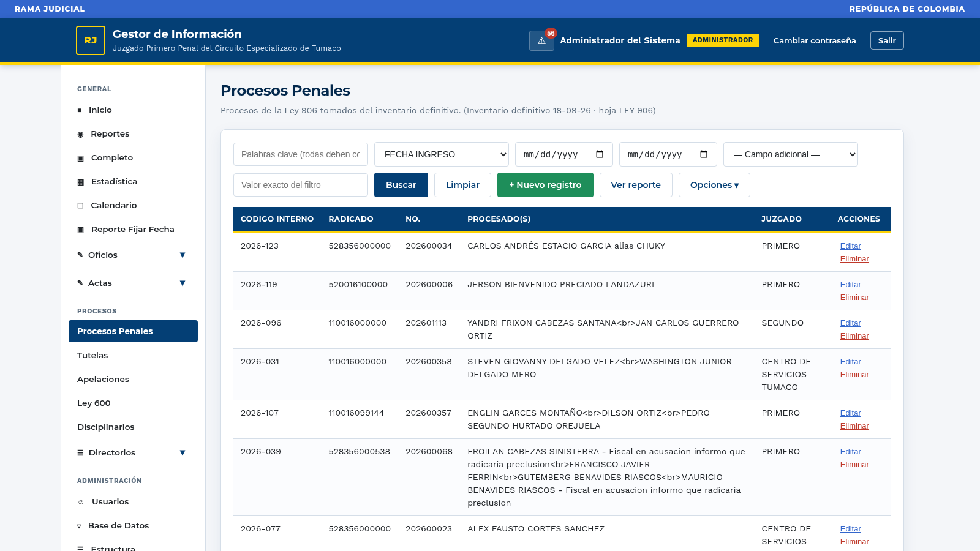
Task: Expand the Actas submenu arrow
Action: pyautogui.click(x=183, y=283)
